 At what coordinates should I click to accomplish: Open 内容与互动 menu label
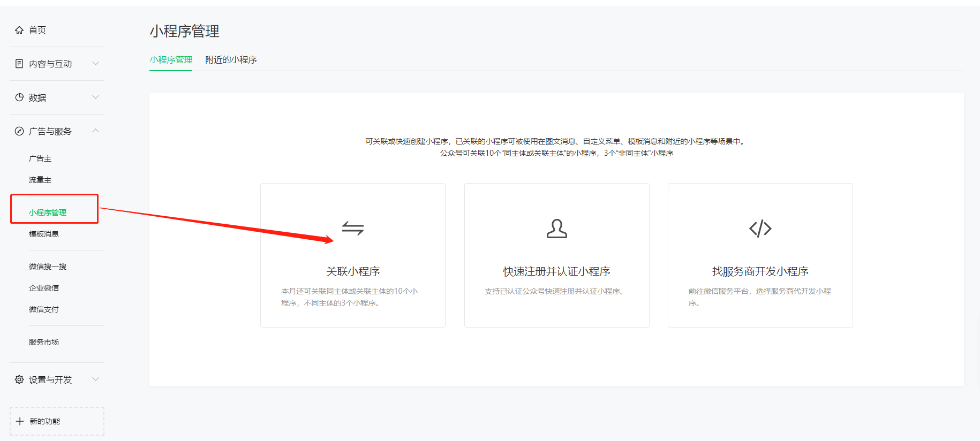[x=50, y=64]
